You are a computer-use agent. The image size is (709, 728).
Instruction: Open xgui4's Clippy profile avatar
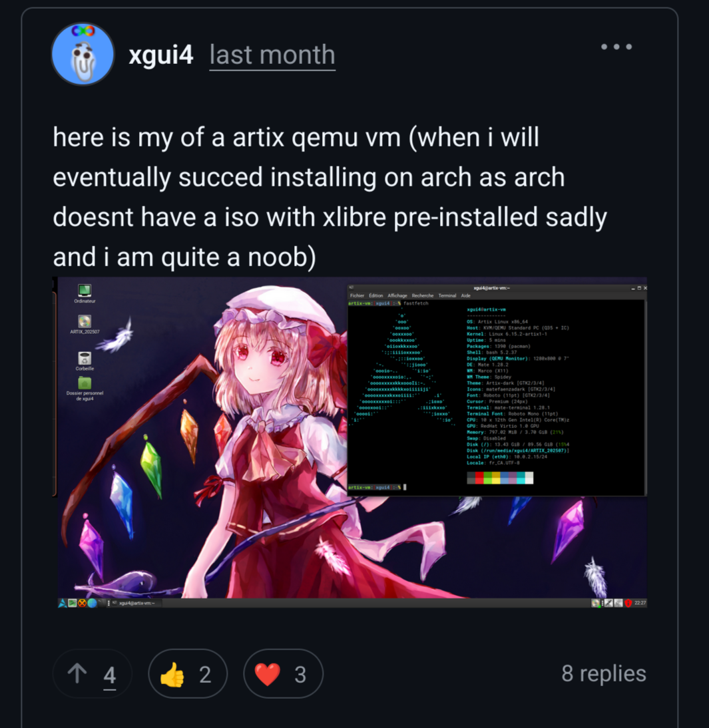[x=83, y=55]
